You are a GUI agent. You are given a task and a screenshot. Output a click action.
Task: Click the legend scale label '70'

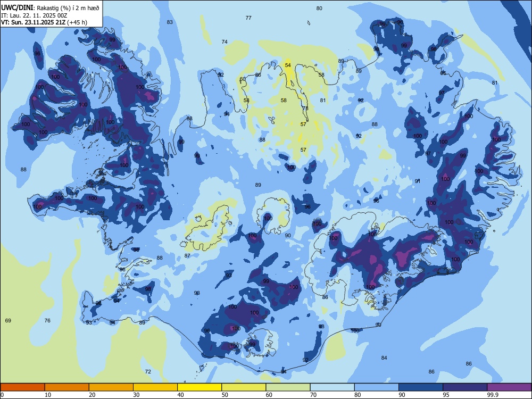pos(313,395)
